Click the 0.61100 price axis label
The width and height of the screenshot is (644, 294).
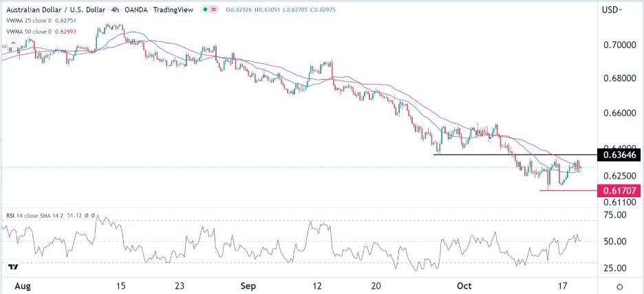621,202
